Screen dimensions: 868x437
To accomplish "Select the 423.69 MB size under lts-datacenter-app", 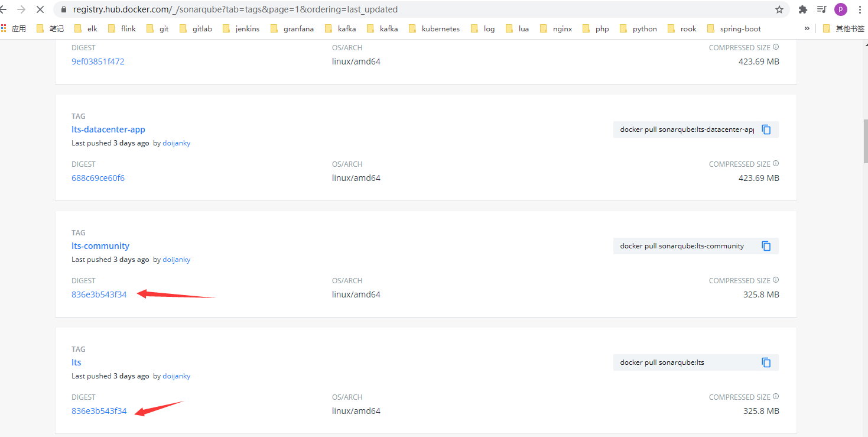I will tap(759, 178).
